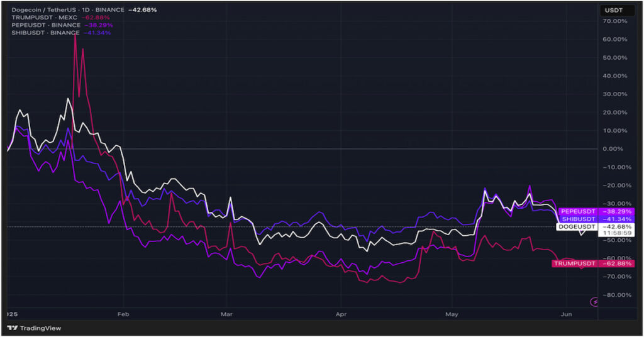Select the SHIBUSDT · BINANCE legend row

click(x=61, y=33)
